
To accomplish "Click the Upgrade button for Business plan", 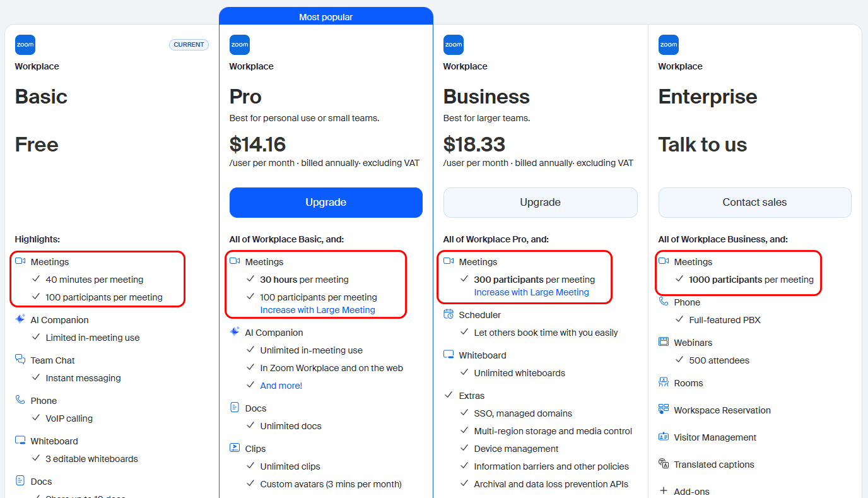I will 540,203.
